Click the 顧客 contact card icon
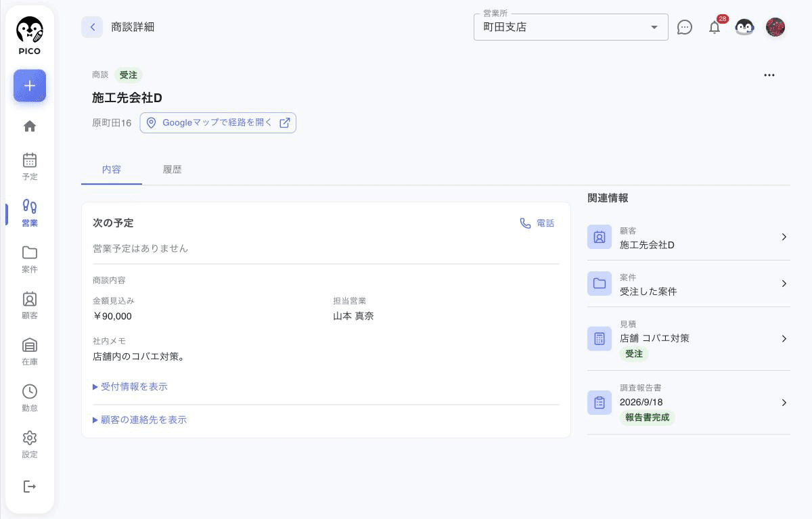812x519 pixels. click(x=600, y=237)
